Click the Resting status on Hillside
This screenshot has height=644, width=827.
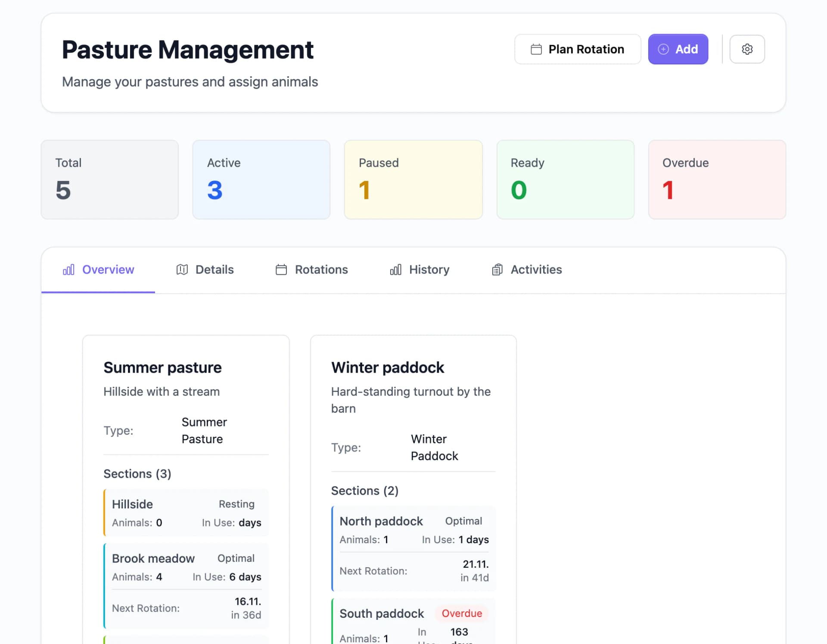(236, 504)
